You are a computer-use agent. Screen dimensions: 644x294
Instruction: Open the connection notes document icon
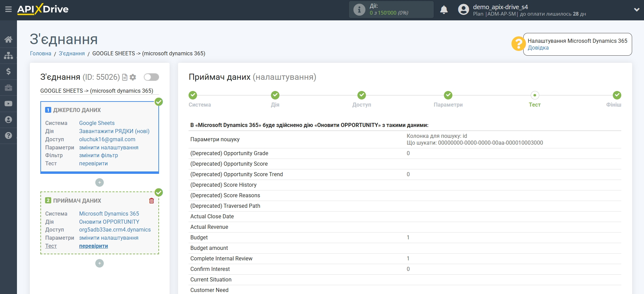click(x=125, y=77)
